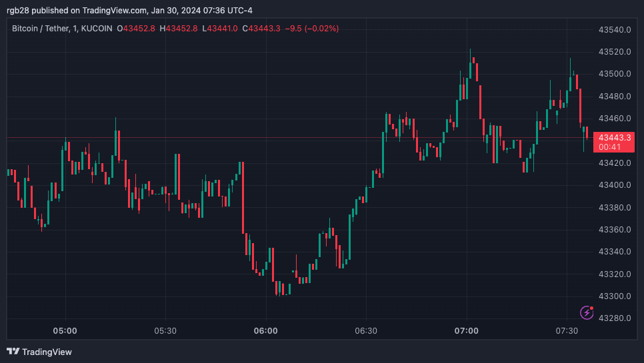
Task: Click the 43400.0 price axis label
Action: point(615,185)
